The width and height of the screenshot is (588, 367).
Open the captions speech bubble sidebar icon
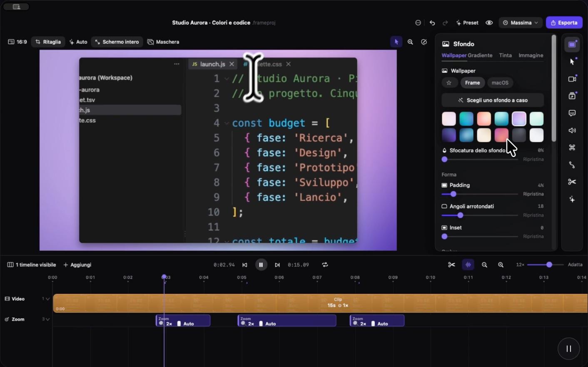(x=572, y=113)
